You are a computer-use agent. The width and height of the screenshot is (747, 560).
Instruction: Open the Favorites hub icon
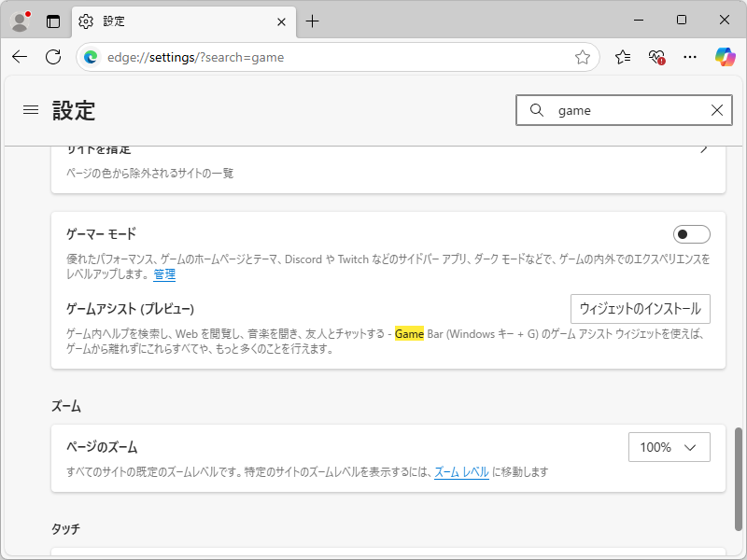coord(623,57)
